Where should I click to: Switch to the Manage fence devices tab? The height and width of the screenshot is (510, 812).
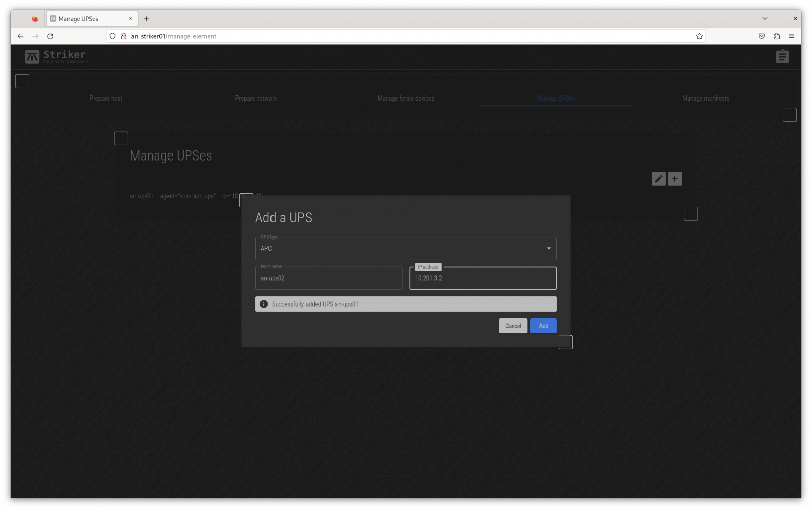pyautogui.click(x=405, y=98)
